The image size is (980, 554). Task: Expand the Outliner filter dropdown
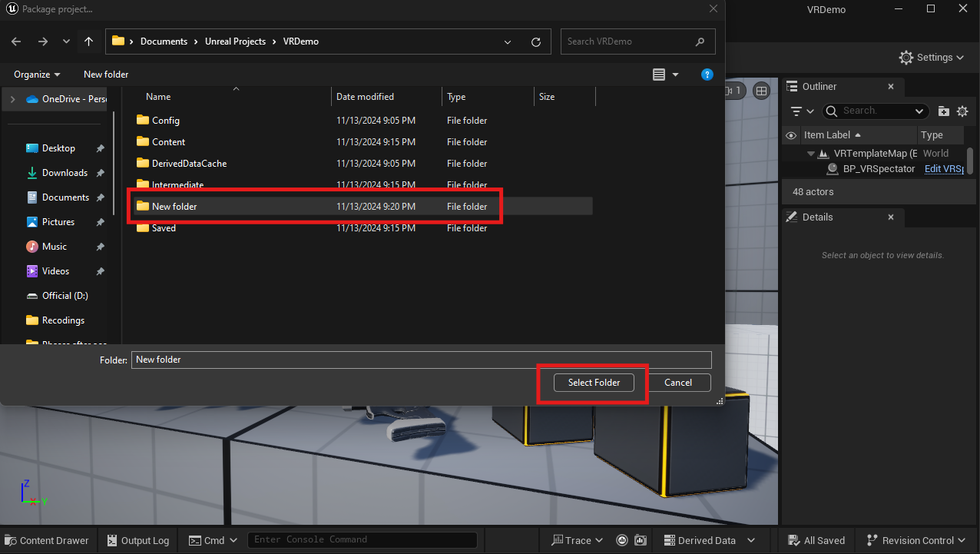tap(803, 111)
